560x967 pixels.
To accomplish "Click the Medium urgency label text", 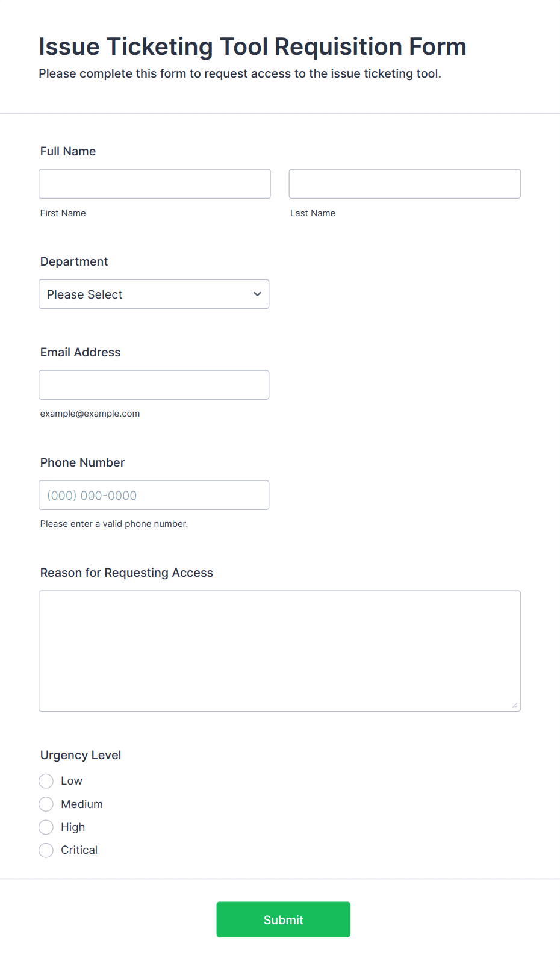I will tap(82, 804).
